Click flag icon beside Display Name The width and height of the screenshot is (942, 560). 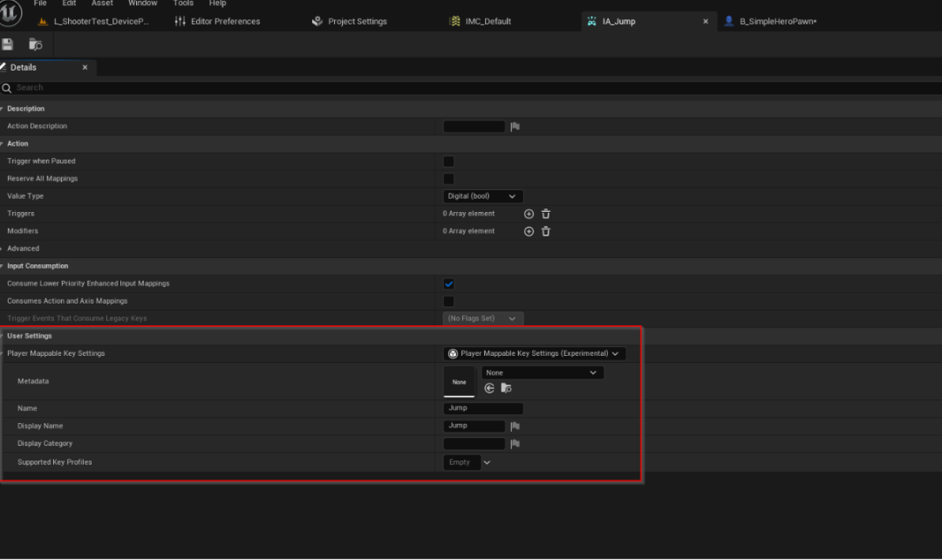(515, 426)
